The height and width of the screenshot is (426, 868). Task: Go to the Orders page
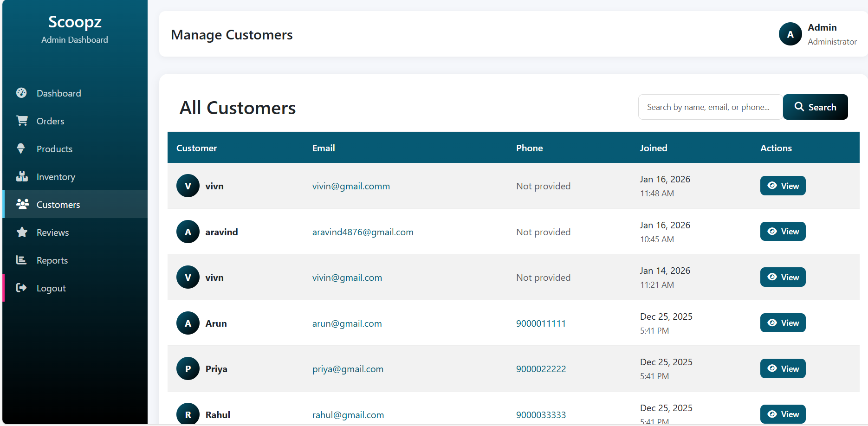click(50, 121)
